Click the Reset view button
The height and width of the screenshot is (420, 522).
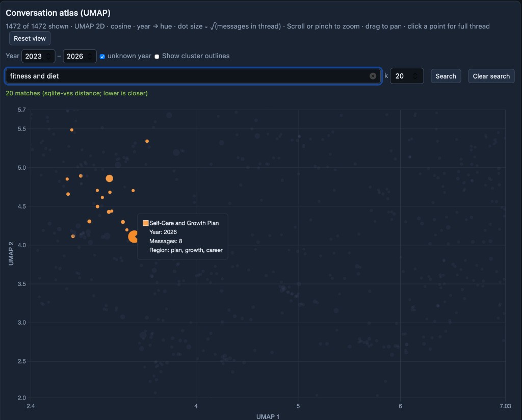click(30, 39)
